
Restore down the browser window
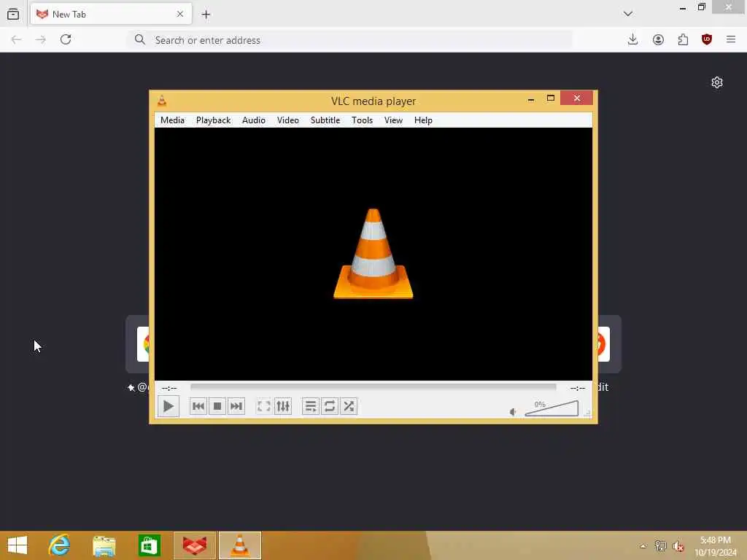pos(701,7)
